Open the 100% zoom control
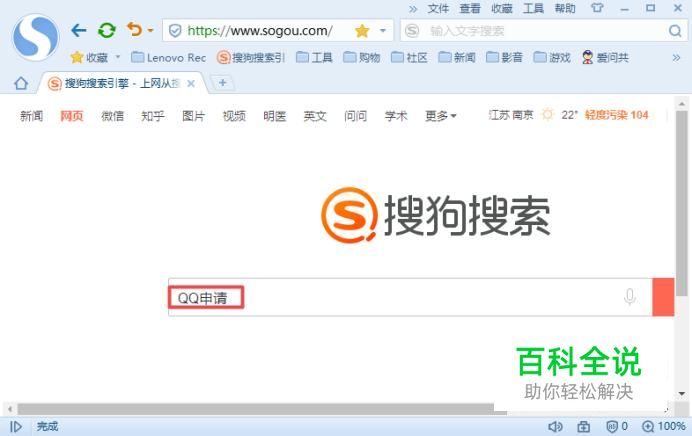This screenshot has width=692, height=436. (x=664, y=426)
